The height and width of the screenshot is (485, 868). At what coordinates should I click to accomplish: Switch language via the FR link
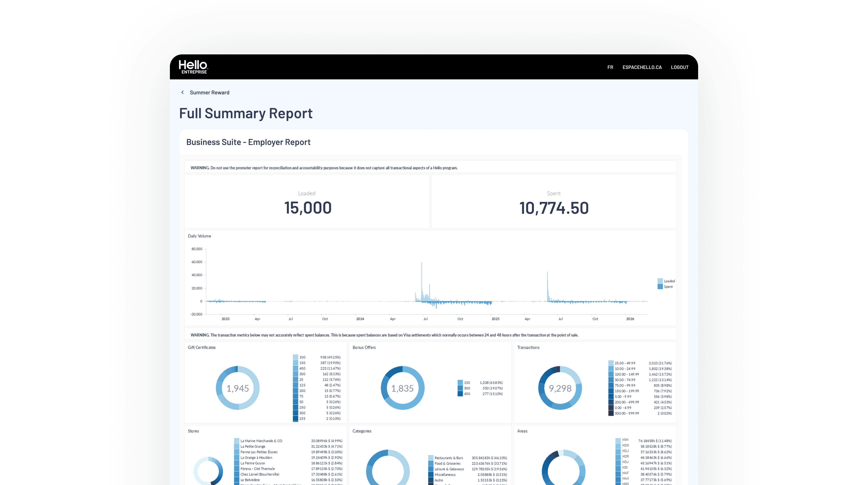(610, 67)
